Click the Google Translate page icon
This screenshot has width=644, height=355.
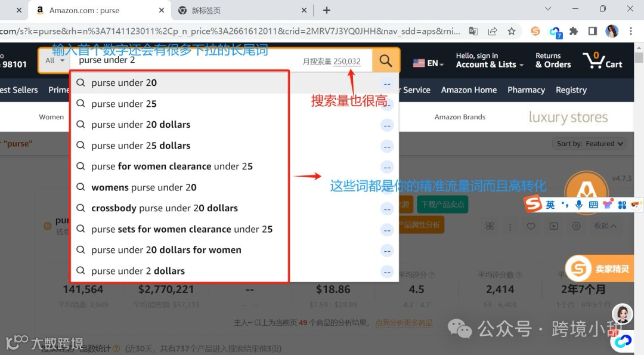tap(473, 31)
